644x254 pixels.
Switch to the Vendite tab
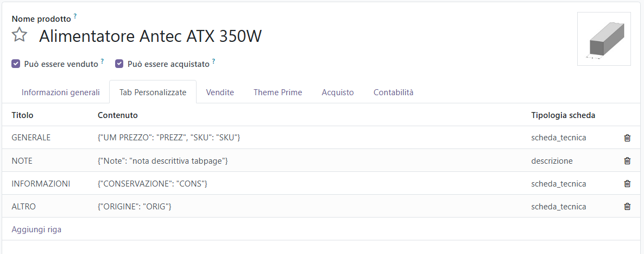[x=220, y=92]
